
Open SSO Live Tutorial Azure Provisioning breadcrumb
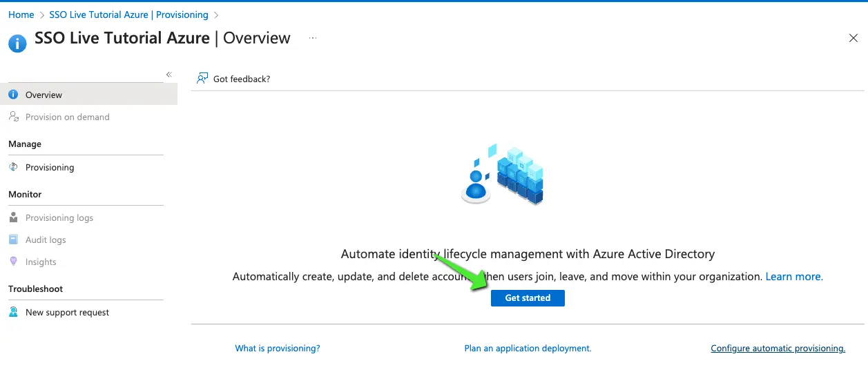[128, 14]
